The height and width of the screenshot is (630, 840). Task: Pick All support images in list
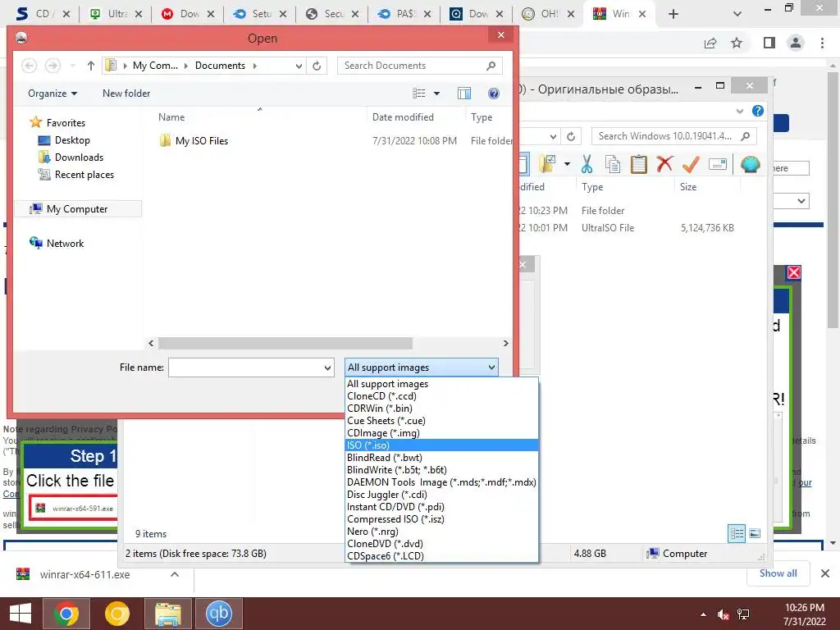441,384
